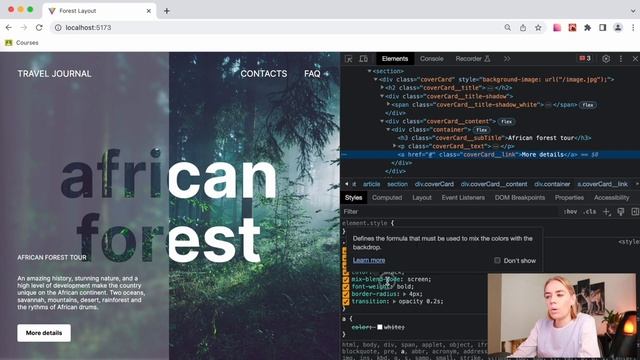Uncheck the font-weight property checkbox
The height and width of the screenshot is (360, 640).
tap(346, 287)
